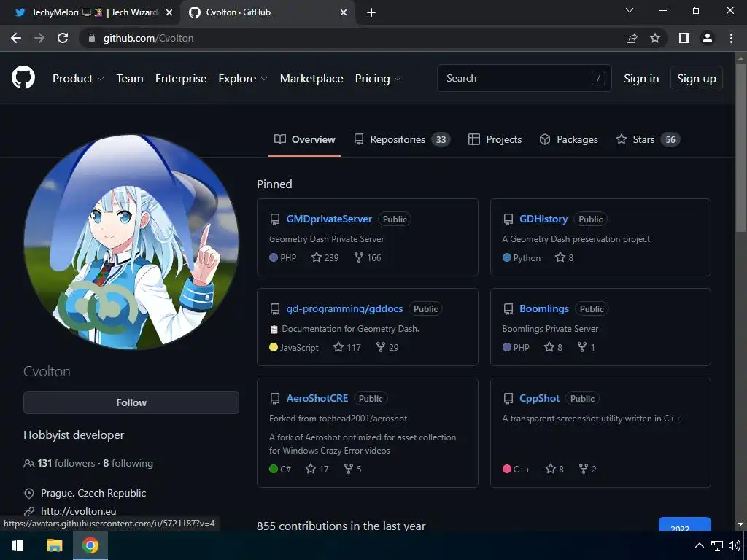Open the Boomlings repository link
Screen dimensions: 747x560
(x=544, y=308)
